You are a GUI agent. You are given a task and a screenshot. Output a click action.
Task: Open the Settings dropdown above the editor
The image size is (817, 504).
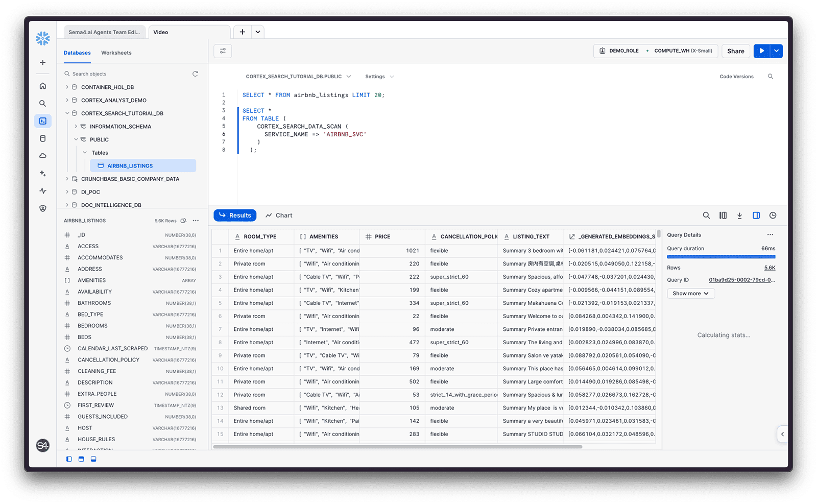coord(378,76)
